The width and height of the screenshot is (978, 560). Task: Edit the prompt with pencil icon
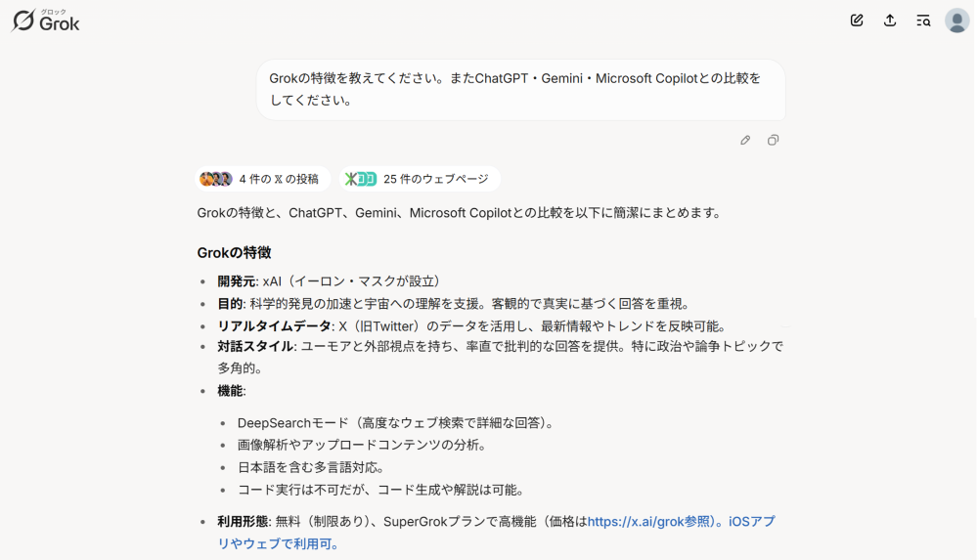745,141
